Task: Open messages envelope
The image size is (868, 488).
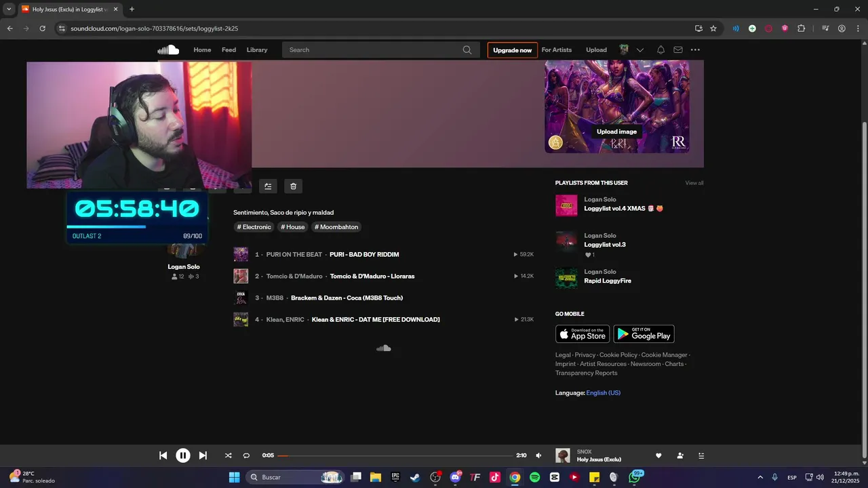Action: (x=678, y=49)
